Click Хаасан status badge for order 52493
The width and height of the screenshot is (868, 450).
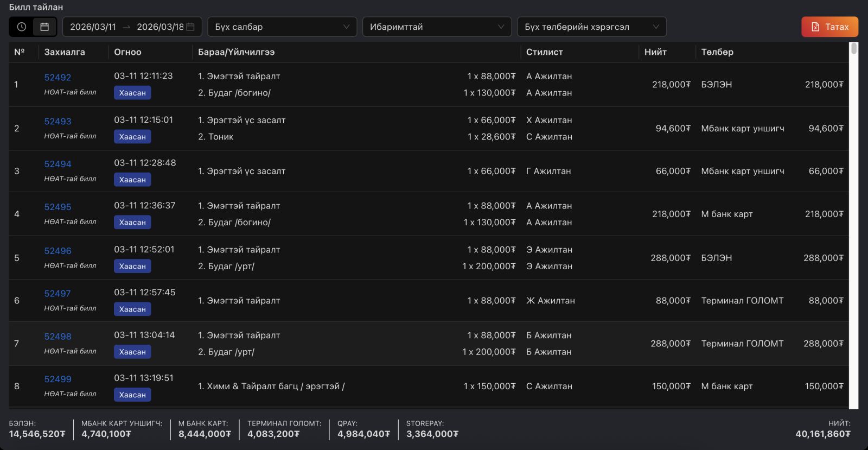point(132,137)
